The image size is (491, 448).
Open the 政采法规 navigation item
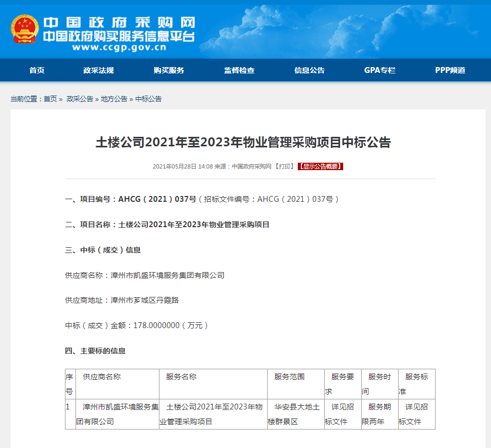(98, 70)
